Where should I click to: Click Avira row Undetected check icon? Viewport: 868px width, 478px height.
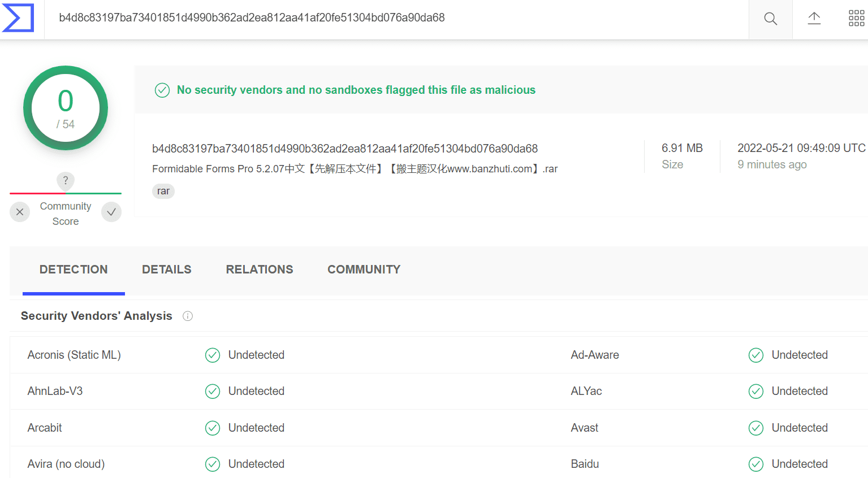pos(213,464)
